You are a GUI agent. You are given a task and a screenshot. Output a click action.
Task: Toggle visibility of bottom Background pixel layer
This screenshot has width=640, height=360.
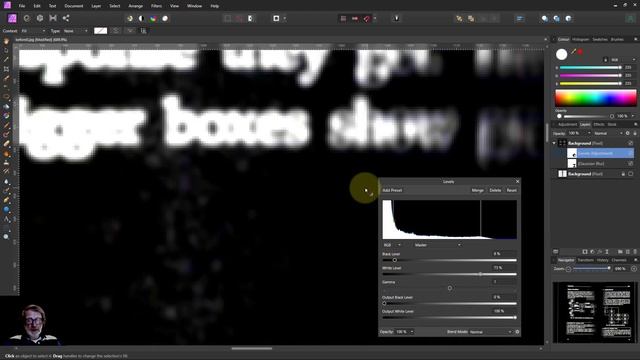pyautogui.click(x=631, y=174)
